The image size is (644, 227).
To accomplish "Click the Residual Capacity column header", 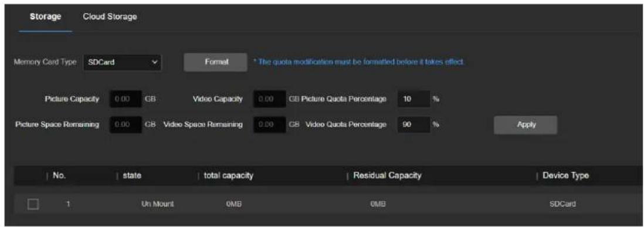I will point(387,176).
